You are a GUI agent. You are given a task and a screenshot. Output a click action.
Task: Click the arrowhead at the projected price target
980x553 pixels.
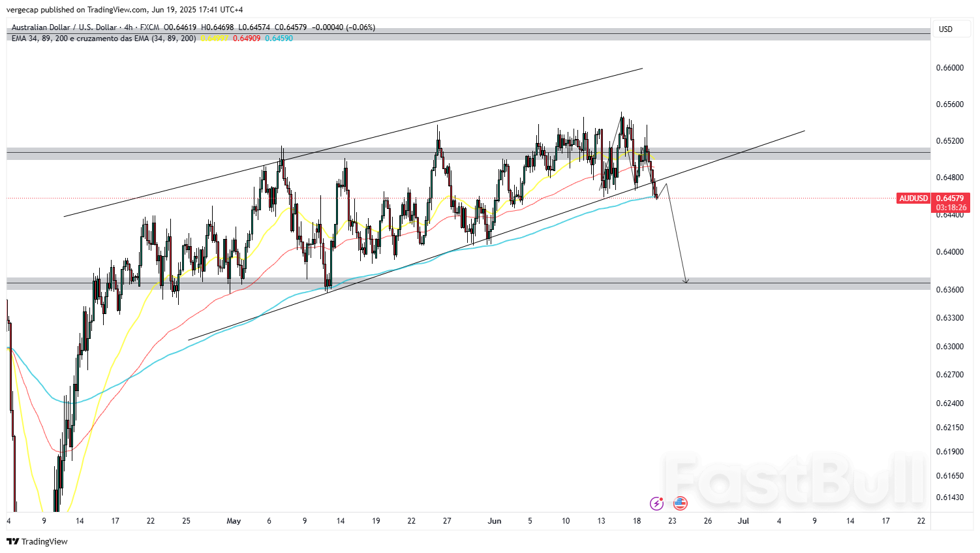(686, 281)
